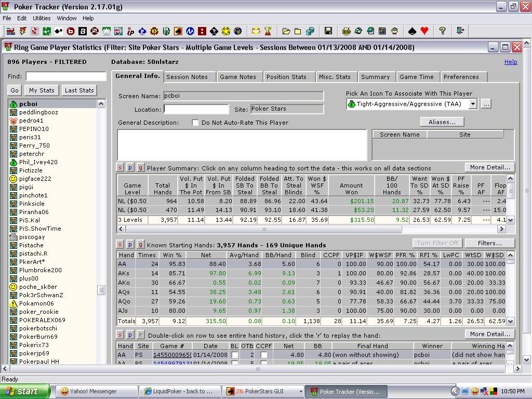Click the yellow sun chip icon
The height and width of the screenshot is (399, 532).
[226, 31]
